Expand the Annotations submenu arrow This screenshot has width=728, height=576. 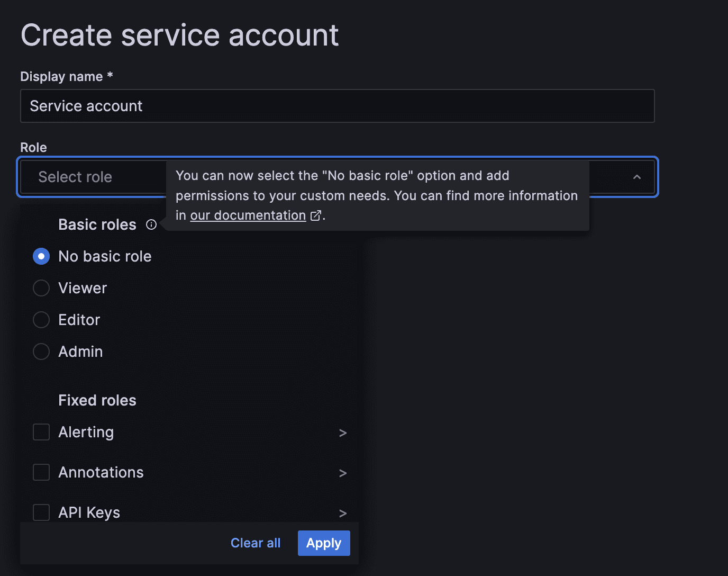point(343,473)
